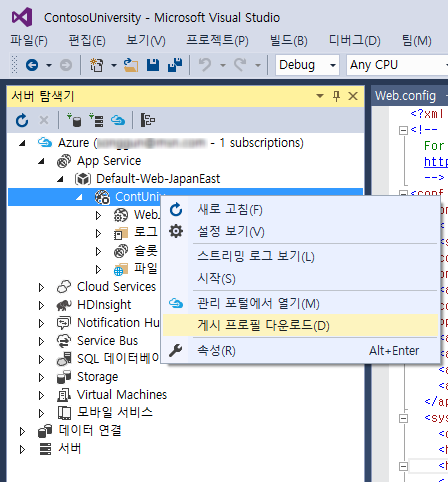This screenshot has height=482, width=448.
Task: Choose 설정 보기(V) in context menu
Action: (x=300, y=232)
